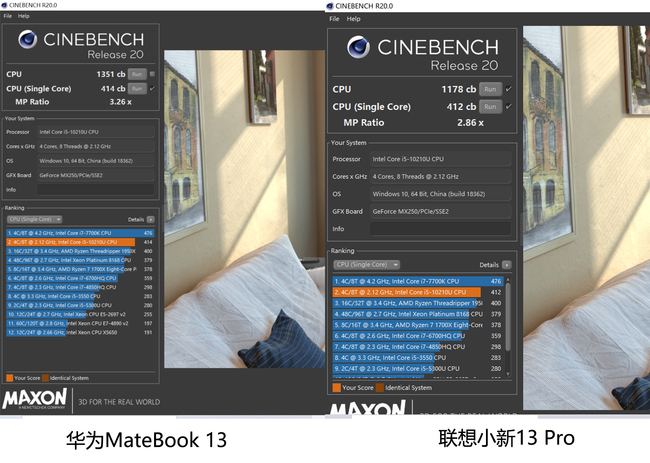The height and width of the screenshot is (463, 650).
Task: Click left window title bar Cinebench icon
Action: [x=4, y=5]
